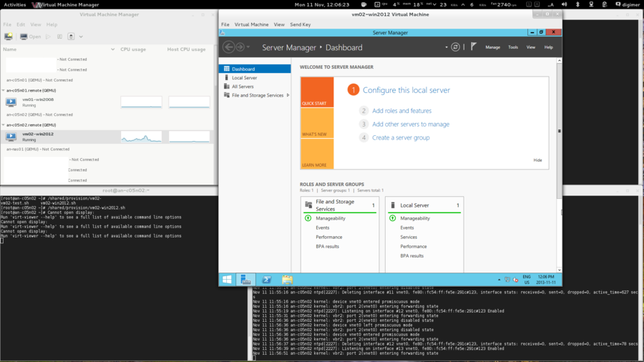Image resolution: width=644 pixels, height=362 pixels.
Task: Open the shutdown options dropdown arrow
Action: click(81, 36)
